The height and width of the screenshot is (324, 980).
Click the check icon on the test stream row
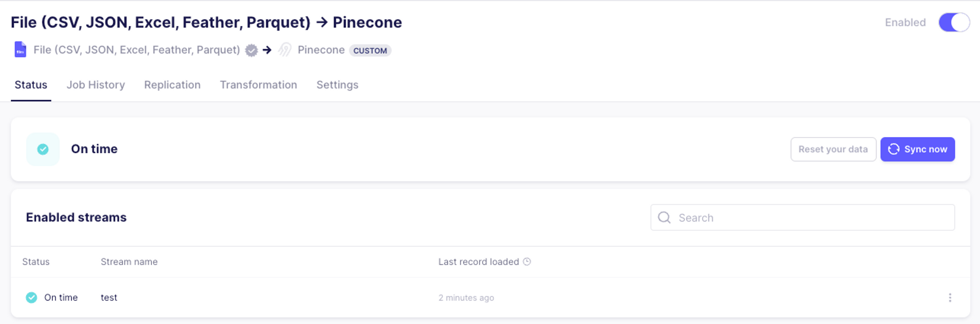tap(31, 297)
